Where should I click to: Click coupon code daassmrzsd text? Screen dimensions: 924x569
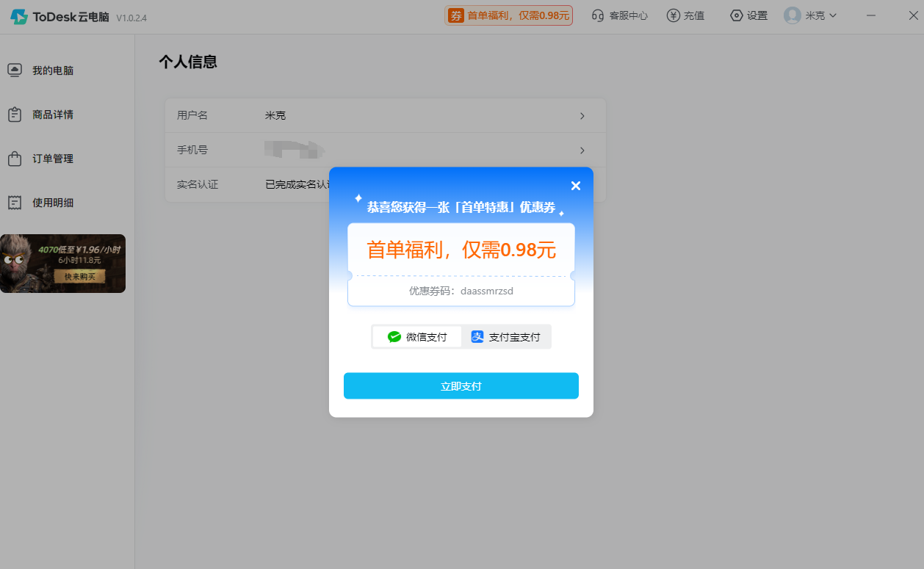click(x=487, y=291)
